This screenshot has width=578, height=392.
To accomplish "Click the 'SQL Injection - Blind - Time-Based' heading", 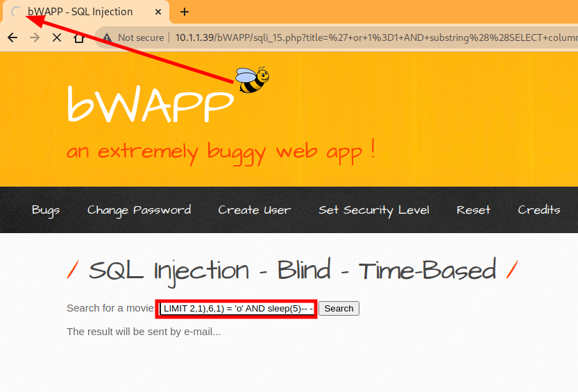I will [293, 271].
